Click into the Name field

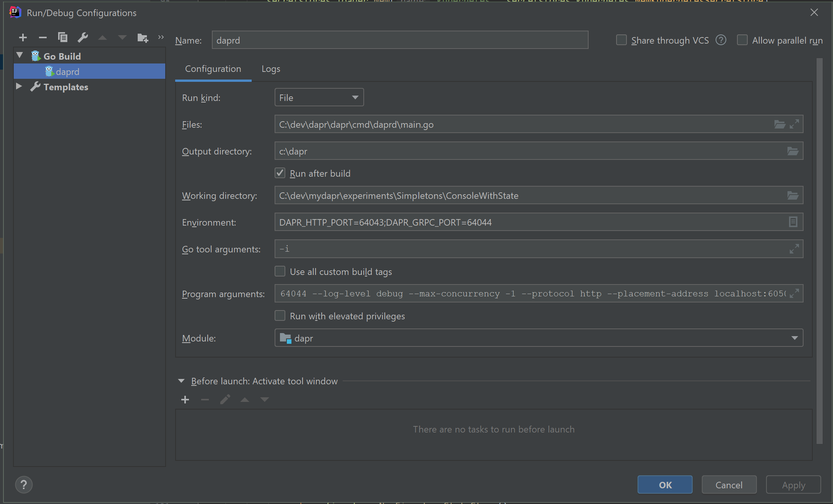pyautogui.click(x=400, y=40)
